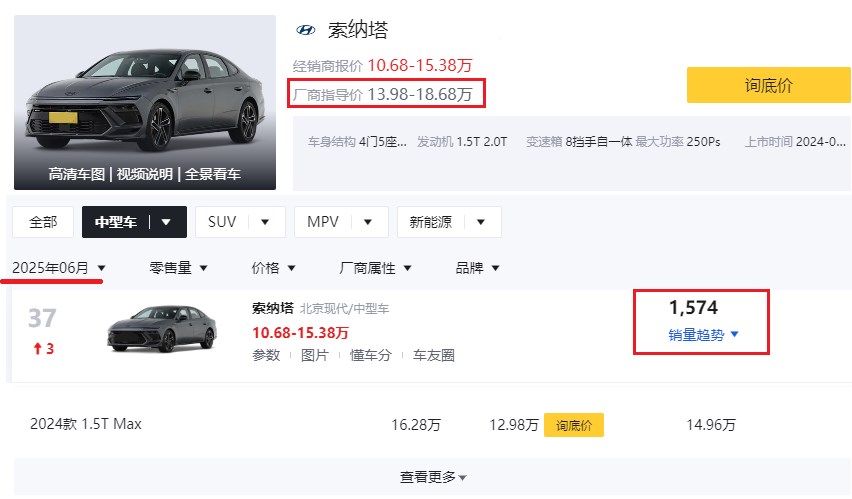Open the 零售量 filter dropdown

coord(178,268)
